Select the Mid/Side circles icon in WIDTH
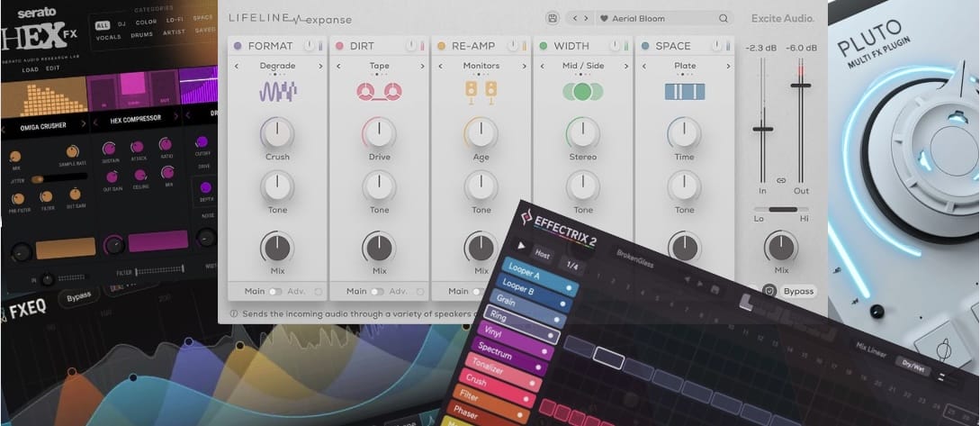This screenshot has width=980, height=426. (x=582, y=92)
